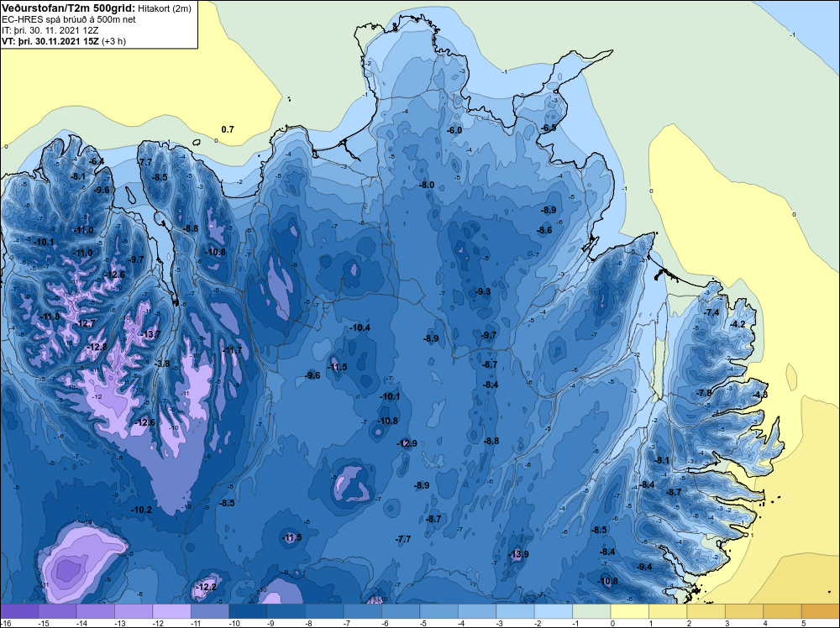Click the legend swatch labeled -11
The width and height of the screenshot is (840, 628).
coord(210,611)
